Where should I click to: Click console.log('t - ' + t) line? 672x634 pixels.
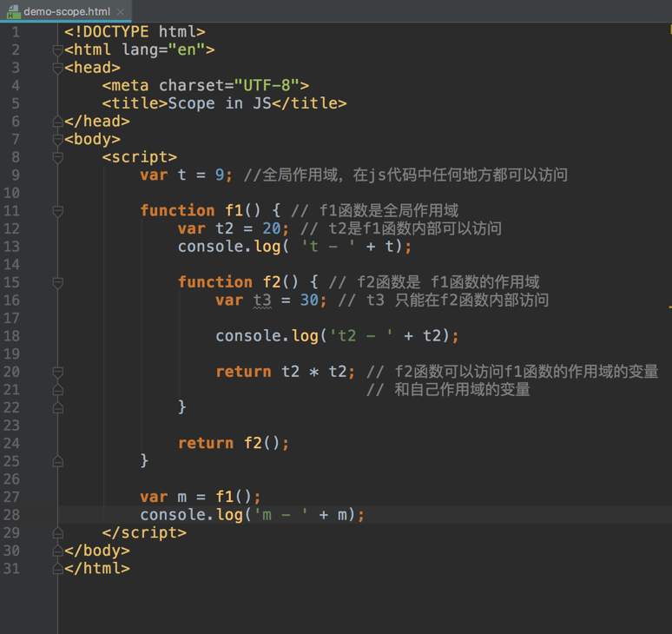tap(294, 247)
